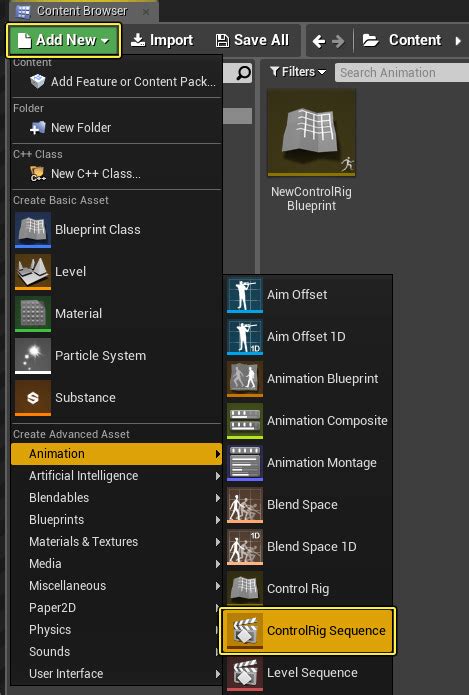The width and height of the screenshot is (469, 695).
Task: Choose New Folder menu entry
Action: point(116,128)
